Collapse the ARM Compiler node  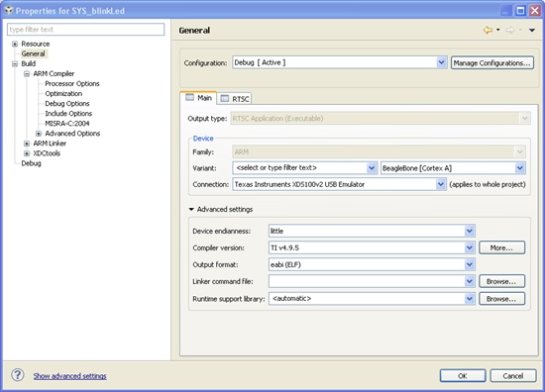[x=27, y=73]
